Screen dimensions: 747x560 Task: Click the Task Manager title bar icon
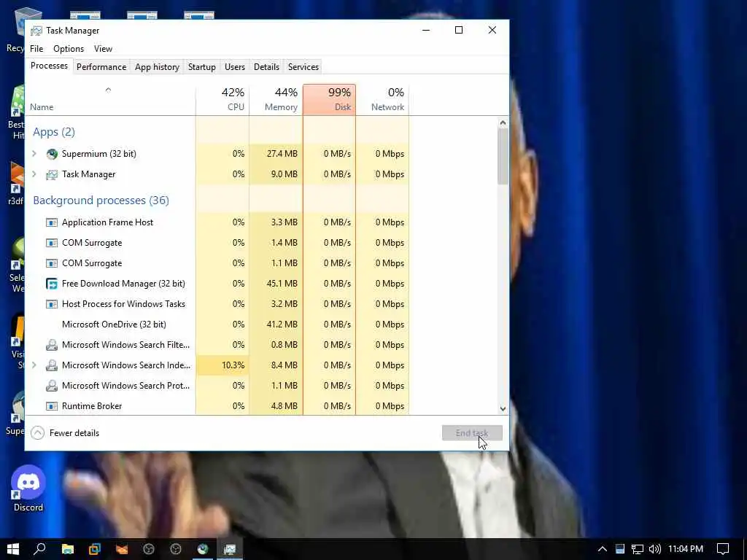[36, 31]
